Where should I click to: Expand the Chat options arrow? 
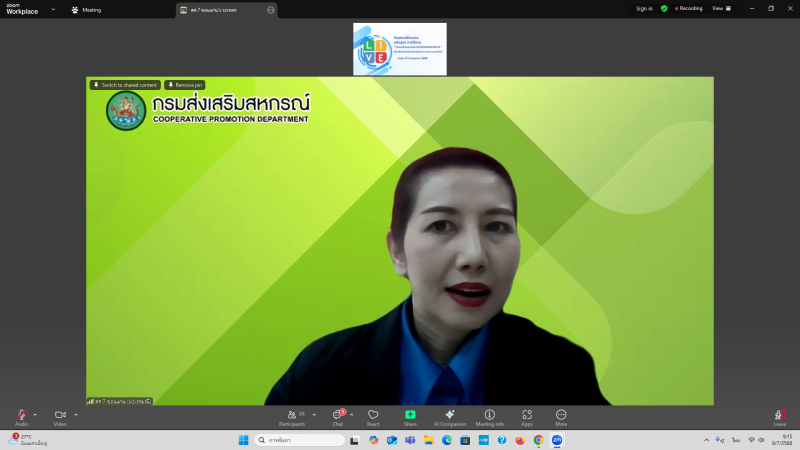[352, 414]
